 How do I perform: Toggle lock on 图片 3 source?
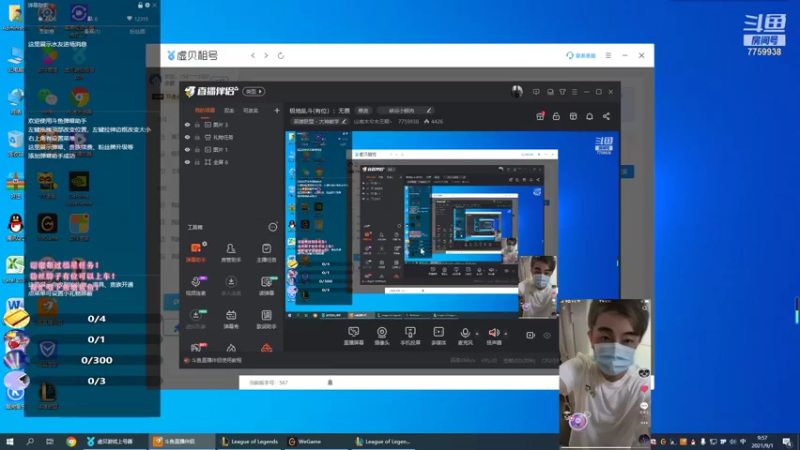click(197, 124)
